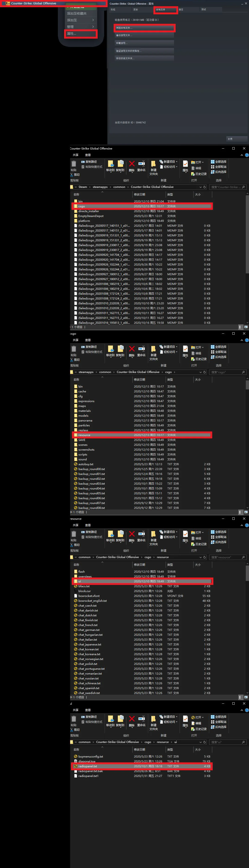249x868 pixels.
Task: Open the 本地文件 tab in properties dialog
Action: click(x=165, y=10)
